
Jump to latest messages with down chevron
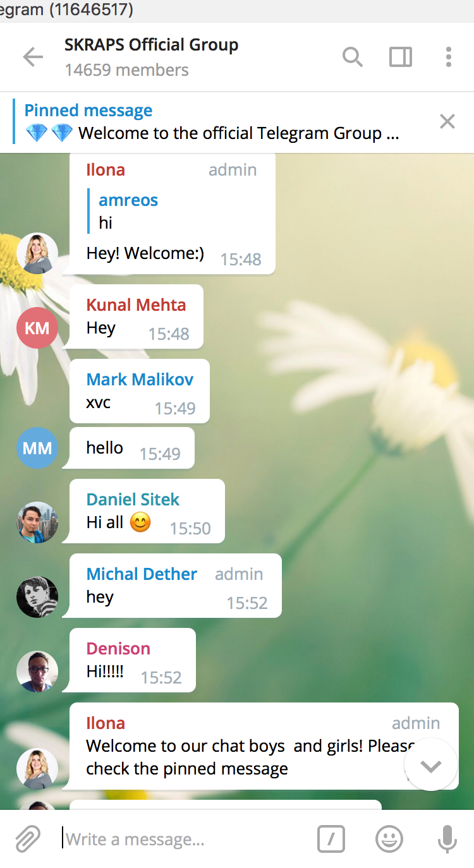431,764
